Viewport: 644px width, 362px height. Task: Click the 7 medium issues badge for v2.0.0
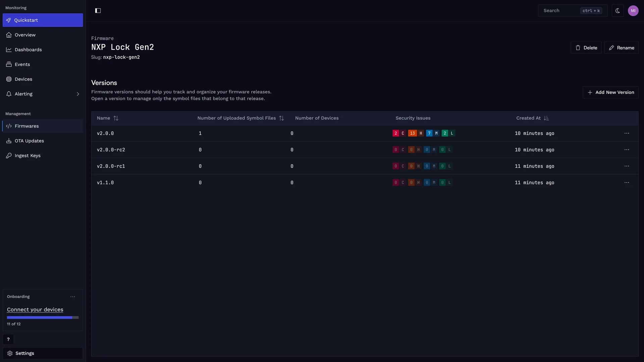coord(433,133)
